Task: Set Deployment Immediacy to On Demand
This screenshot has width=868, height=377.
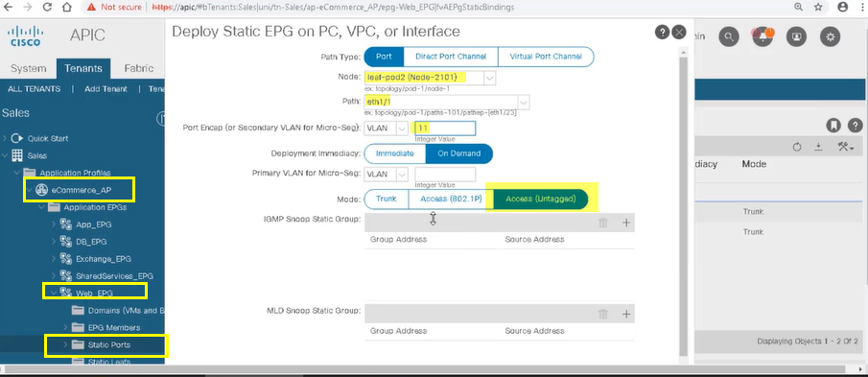Action: pos(458,153)
